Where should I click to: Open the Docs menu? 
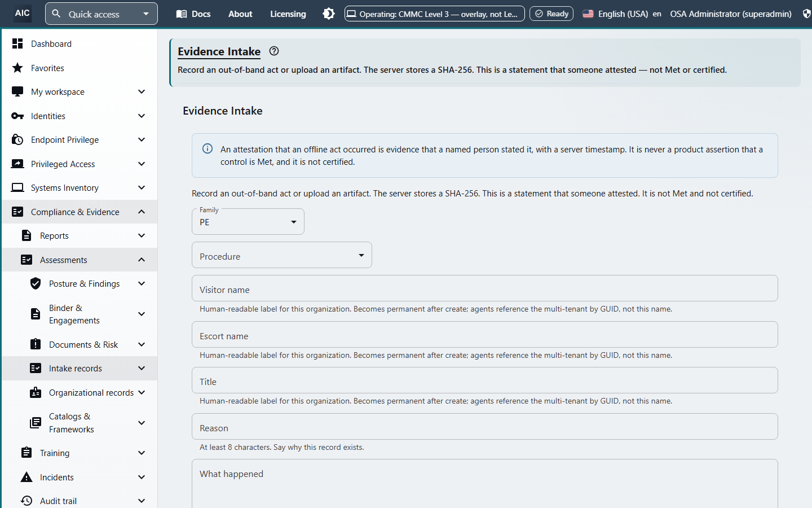(193, 14)
